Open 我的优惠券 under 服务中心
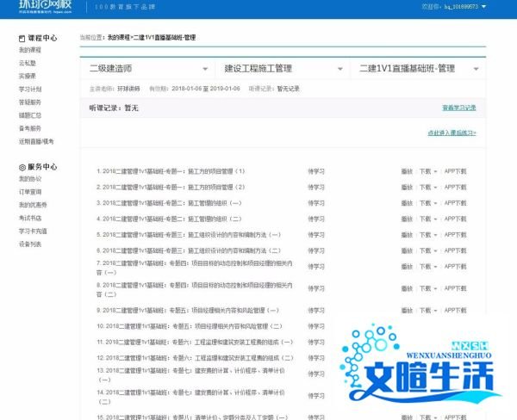The height and width of the screenshot is (420, 517). tap(33, 205)
